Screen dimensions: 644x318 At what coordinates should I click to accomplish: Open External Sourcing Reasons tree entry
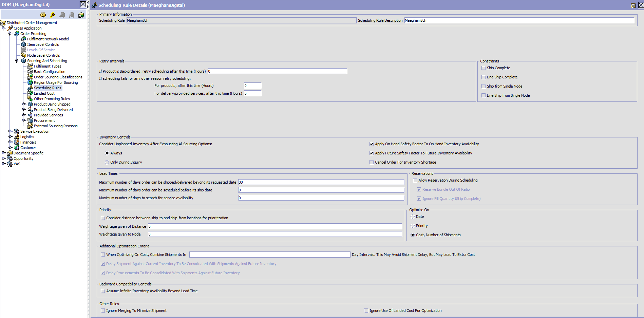(56, 126)
